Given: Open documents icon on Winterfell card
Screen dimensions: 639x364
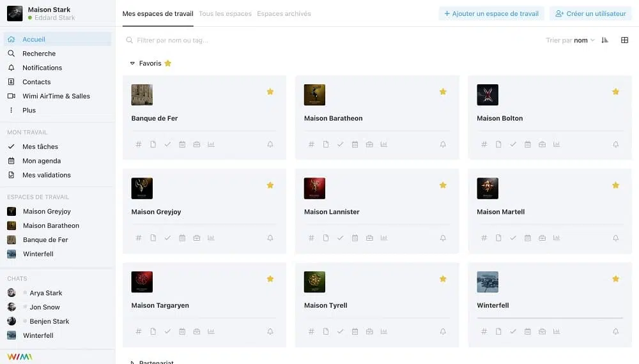Looking at the screenshot, I should [x=498, y=331].
